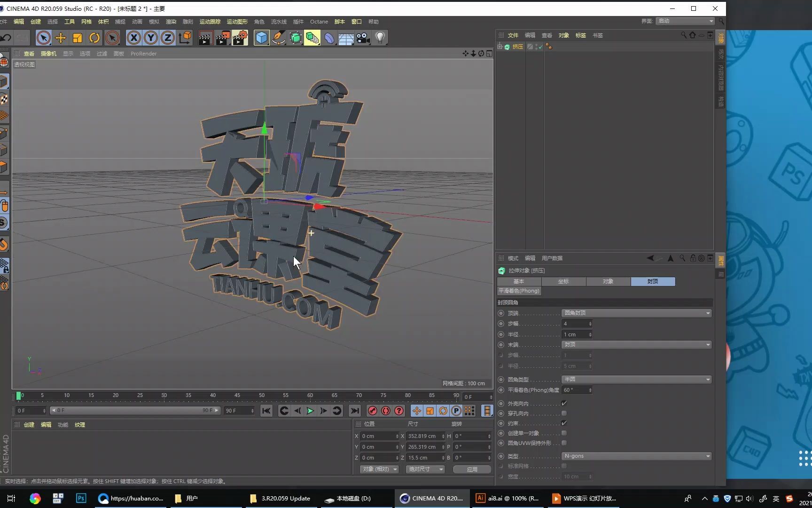
Task: Switch to the 封顶 tab in attributes
Action: 653,281
